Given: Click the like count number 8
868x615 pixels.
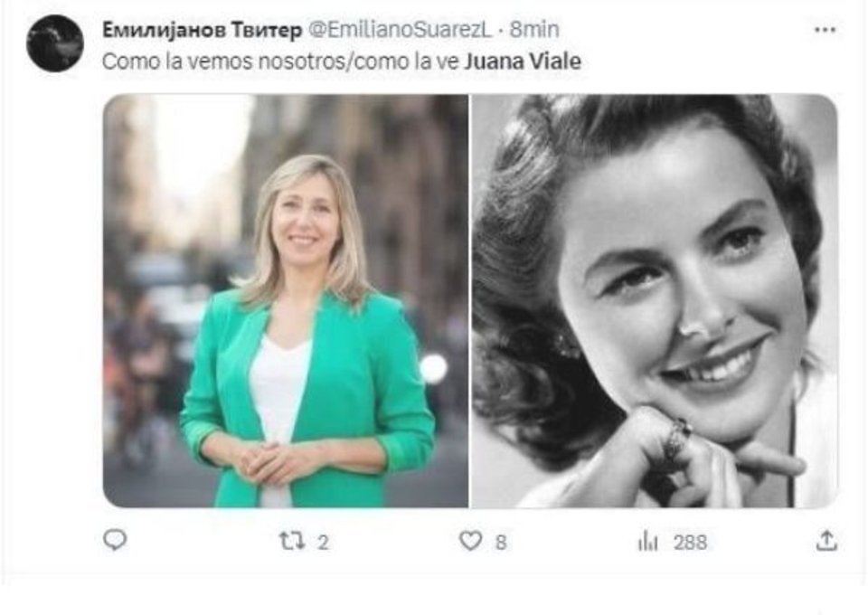Looking at the screenshot, I should 500,542.
